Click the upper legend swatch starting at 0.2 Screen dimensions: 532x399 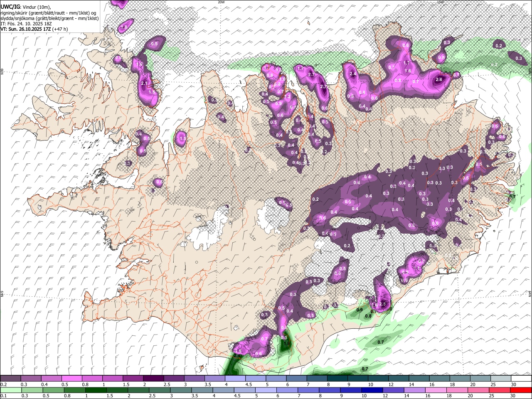(x=10, y=379)
